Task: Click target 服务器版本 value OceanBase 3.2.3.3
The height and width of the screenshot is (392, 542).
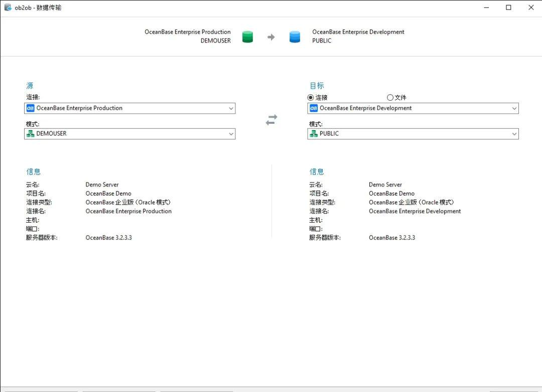Action: (392, 238)
